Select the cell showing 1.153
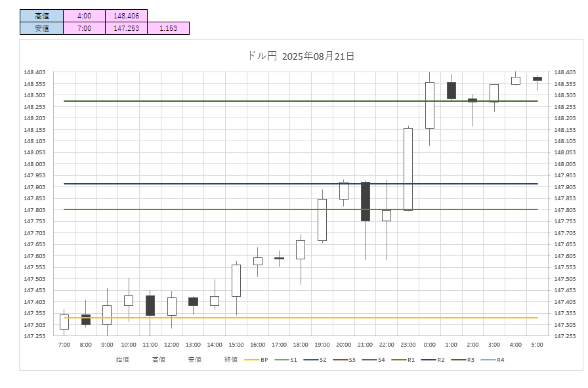Viewport: 588px width, 388px height. 168,28
